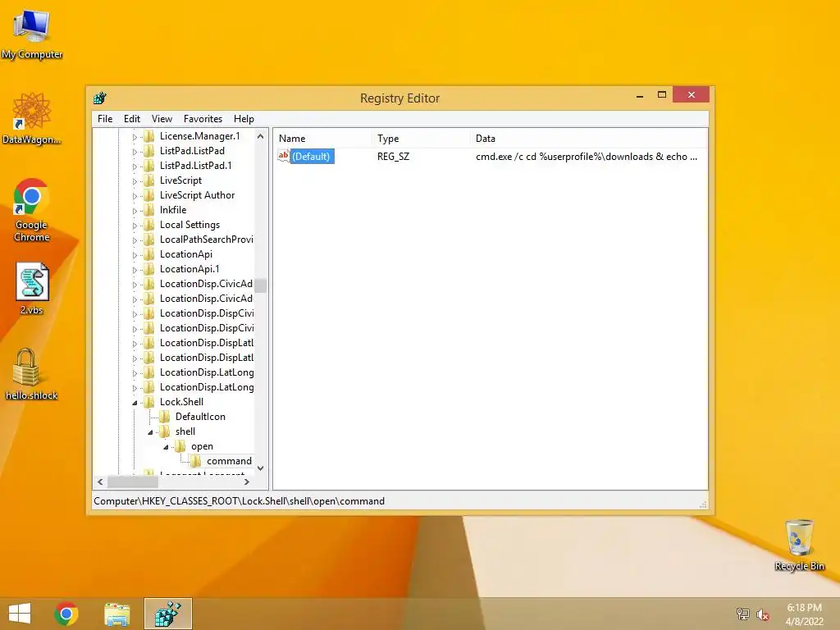
Task: Select the hello.shlock padlock file icon
Action: coord(32,374)
